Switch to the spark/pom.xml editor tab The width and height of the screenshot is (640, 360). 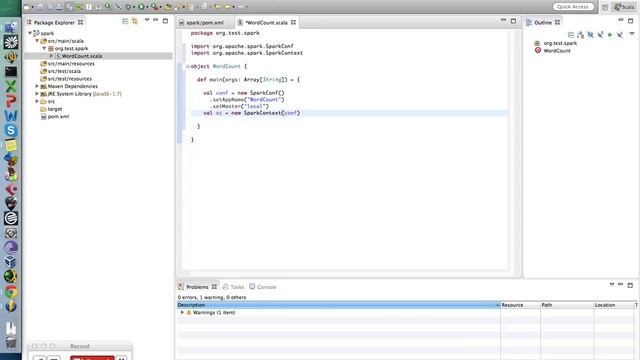tap(205, 22)
